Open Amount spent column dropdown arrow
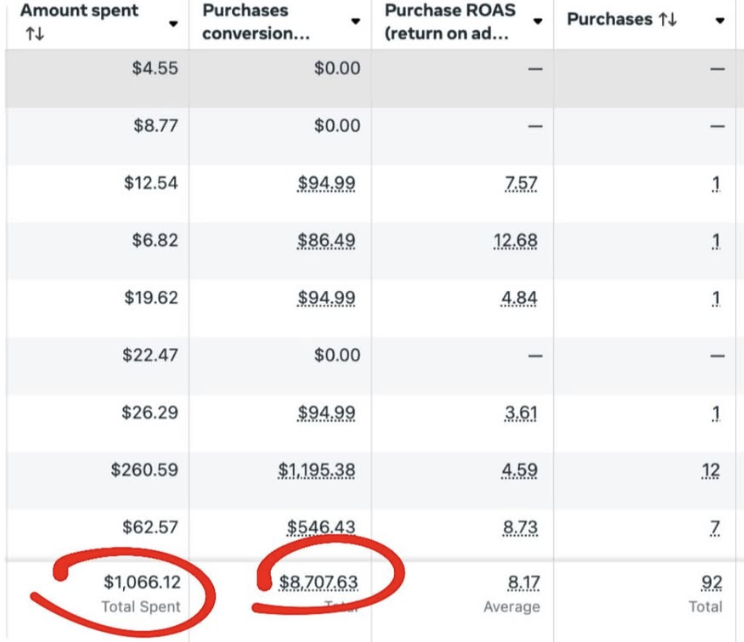The height and width of the screenshot is (642, 744). (174, 22)
